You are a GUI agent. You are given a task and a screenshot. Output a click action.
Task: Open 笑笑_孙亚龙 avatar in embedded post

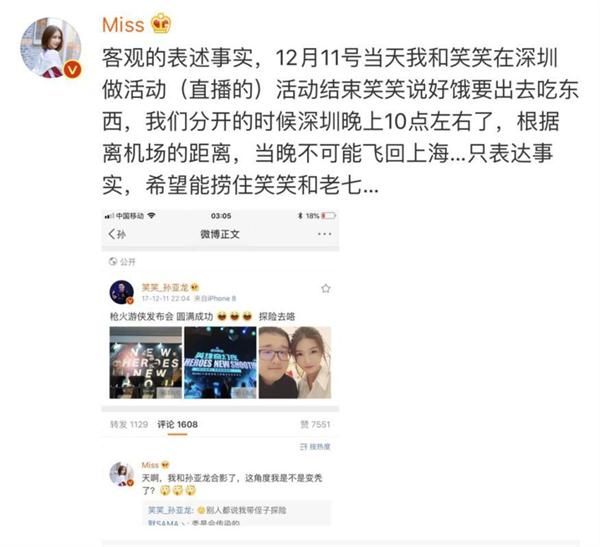[x=122, y=292]
